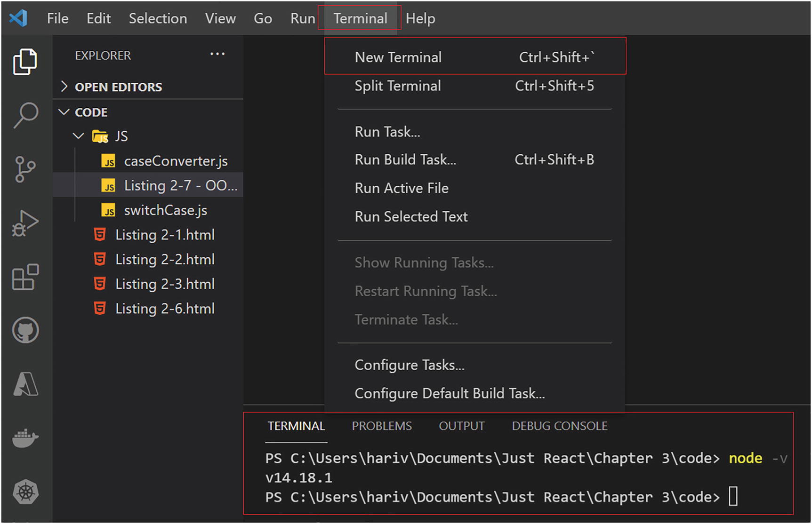Open the Docker whale icon
812x524 pixels.
(x=25, y=438)
